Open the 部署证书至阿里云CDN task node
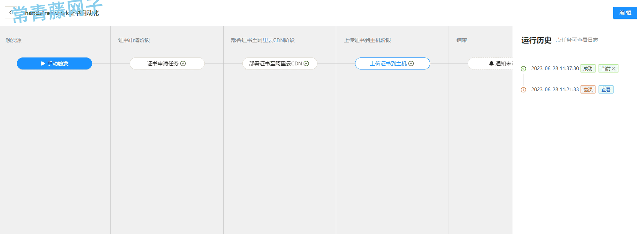The image size is (644, 234). click(280, 63)
